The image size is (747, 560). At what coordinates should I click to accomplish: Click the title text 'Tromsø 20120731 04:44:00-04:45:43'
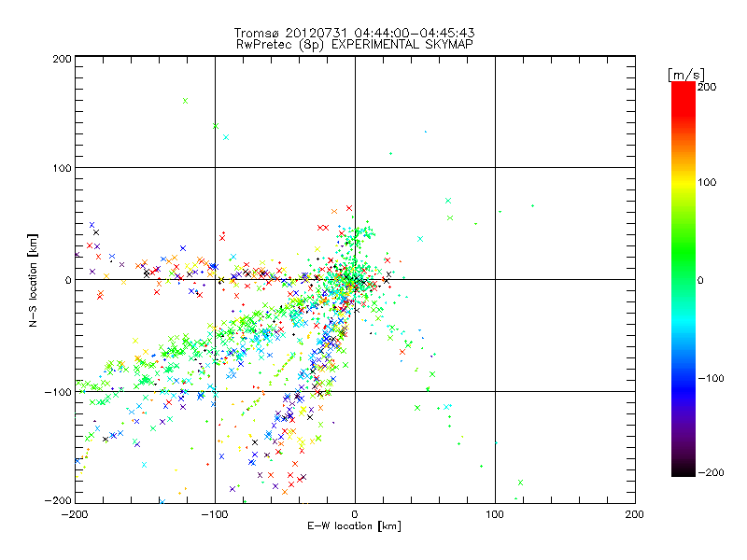click(x=354, y=33)
